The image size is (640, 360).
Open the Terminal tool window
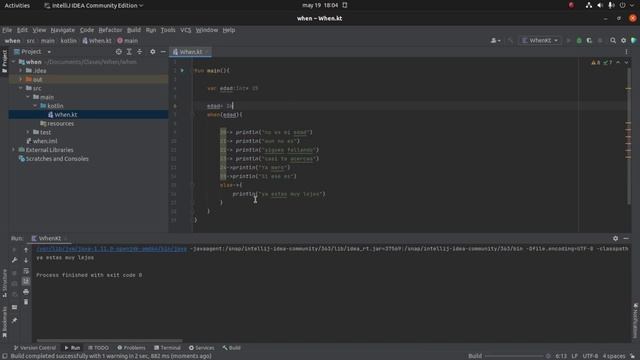[x=167, y=348]
